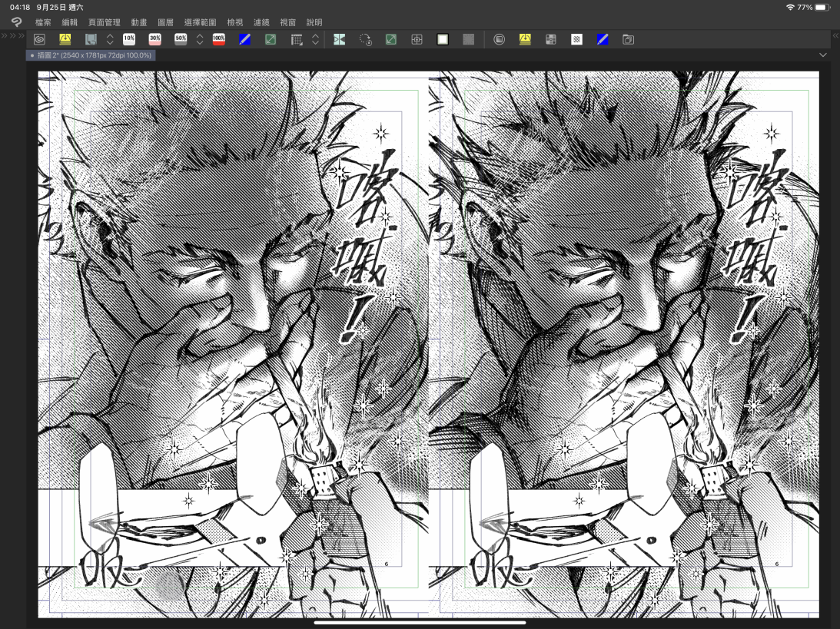Click the 04:18 clock in status bar
The image size is (840, 629).
[x=20, y=8]
